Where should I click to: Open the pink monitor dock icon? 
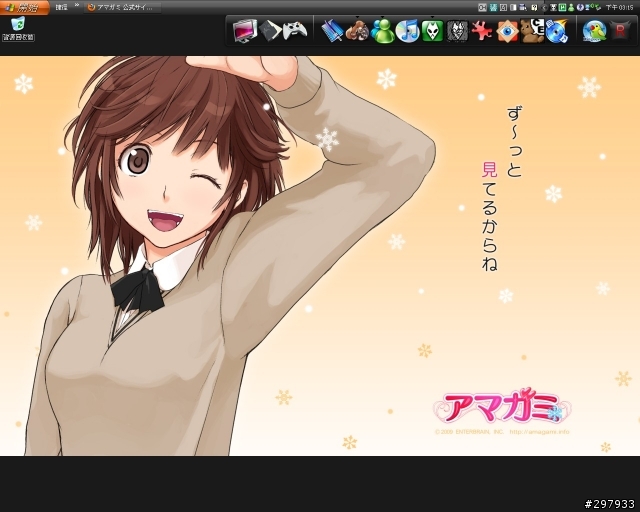[245, 31]
